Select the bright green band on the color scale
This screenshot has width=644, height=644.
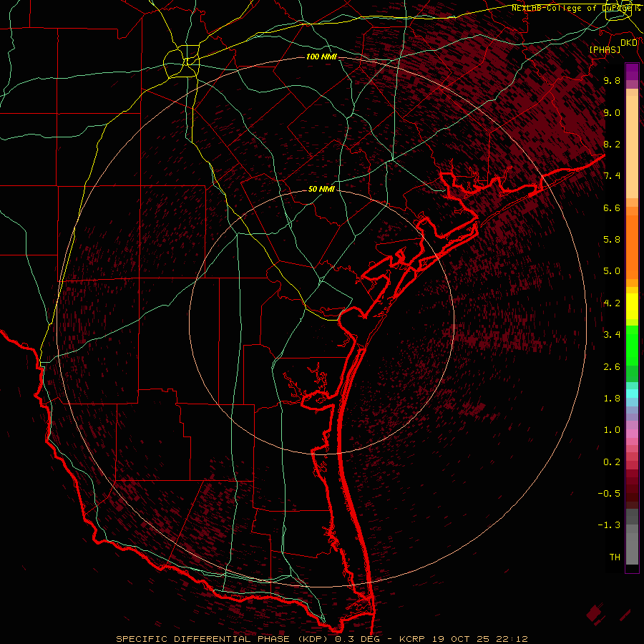[x=632, y=346]
